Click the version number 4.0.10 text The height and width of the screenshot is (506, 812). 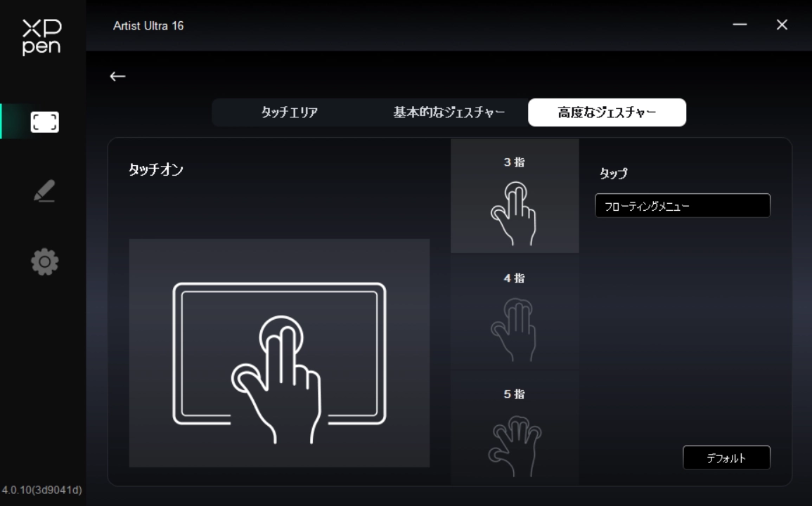[42, 490]
